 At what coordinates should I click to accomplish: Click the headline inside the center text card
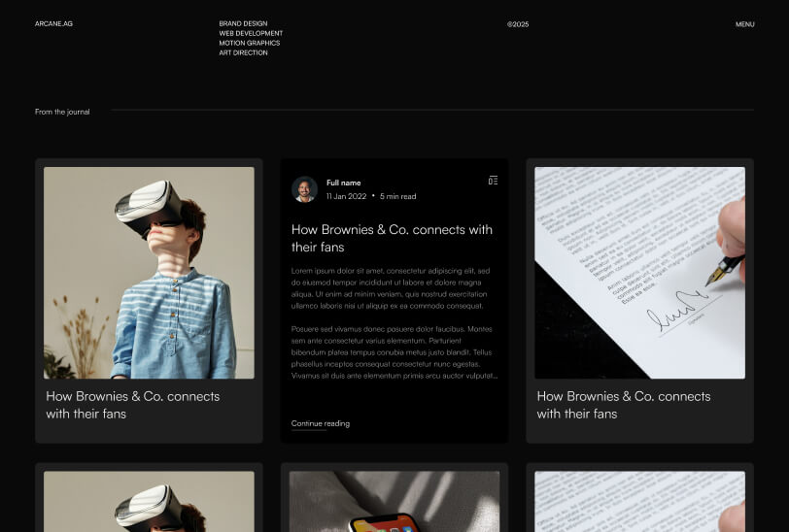coord(392,238)
